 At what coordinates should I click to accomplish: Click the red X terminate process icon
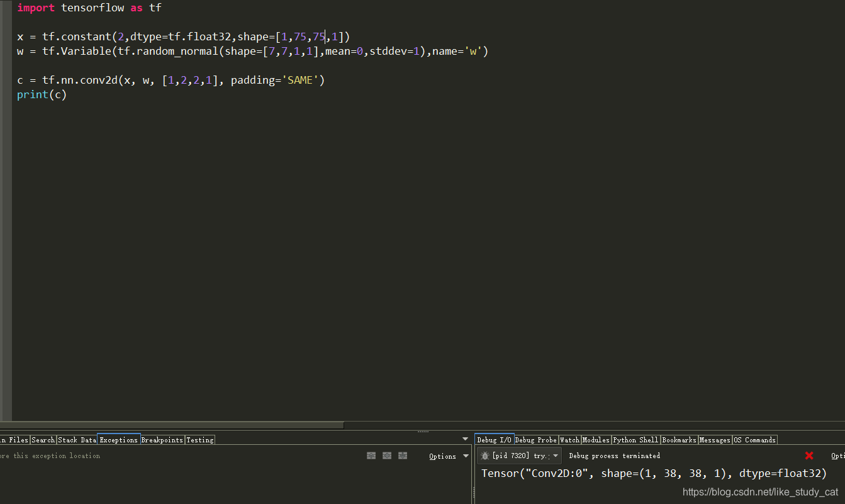809,456
